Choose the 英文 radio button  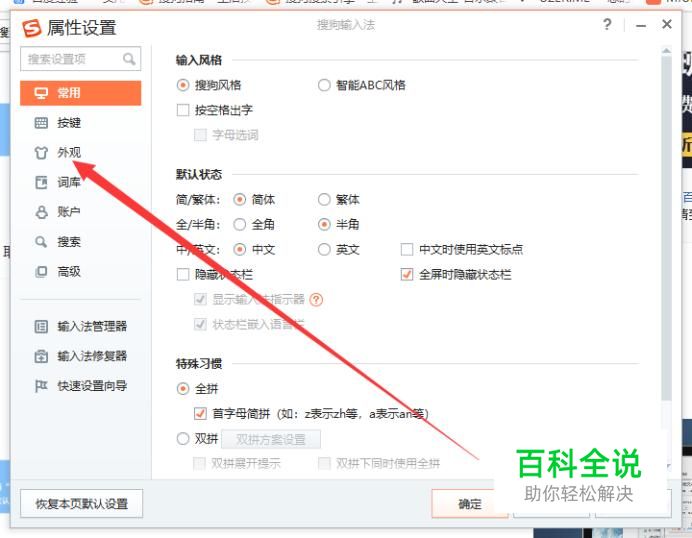324,250
